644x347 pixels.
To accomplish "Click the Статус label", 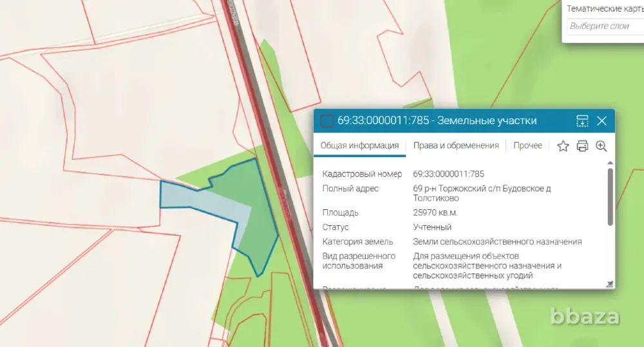I will coord(336,227).
